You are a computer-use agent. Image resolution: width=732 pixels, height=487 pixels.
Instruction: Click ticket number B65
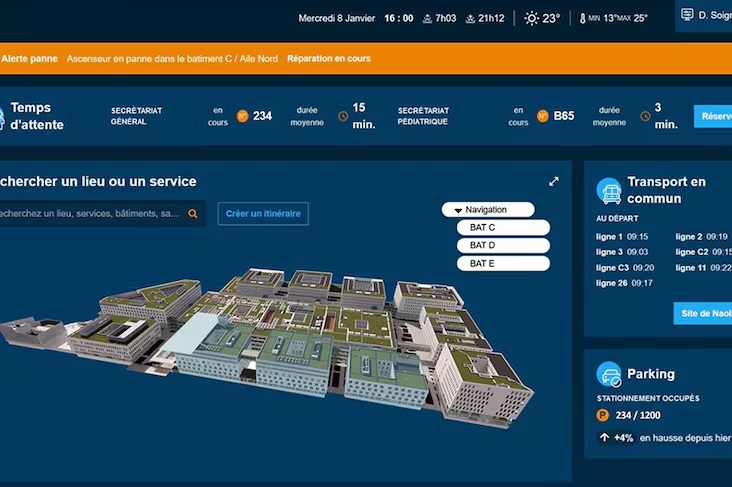(x=563, y=116)
